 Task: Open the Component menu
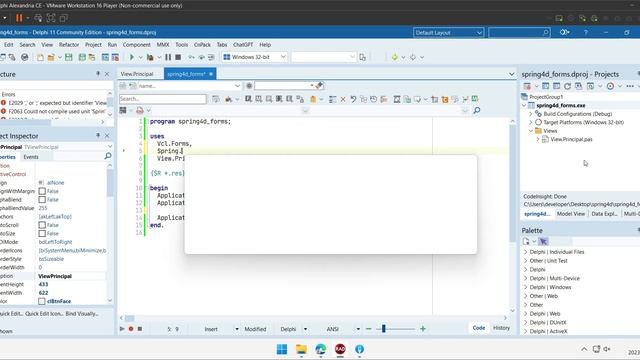click(136, 44)
